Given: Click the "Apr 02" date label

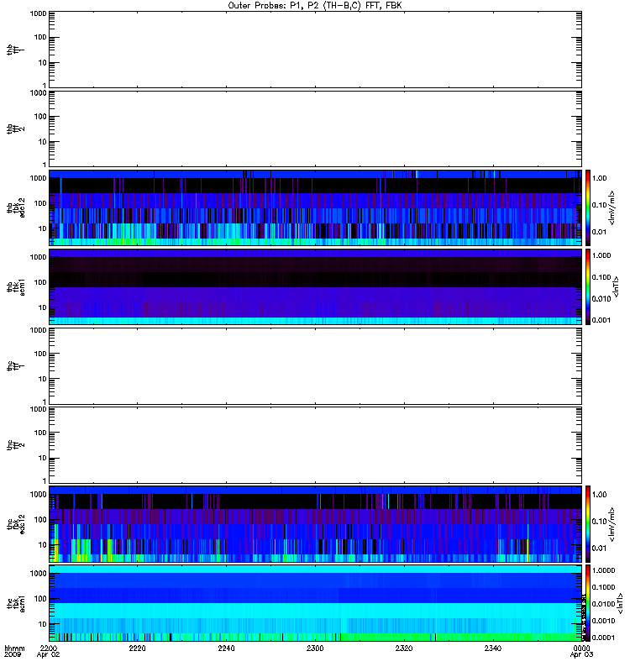Looking at the screenshot, I should pyautogui.click(x=49, y=654).
